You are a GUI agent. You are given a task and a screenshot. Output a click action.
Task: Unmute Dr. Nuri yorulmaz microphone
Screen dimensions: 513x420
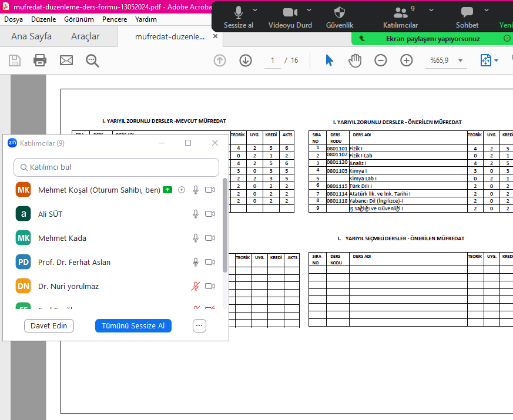click(x=196, y=286)
